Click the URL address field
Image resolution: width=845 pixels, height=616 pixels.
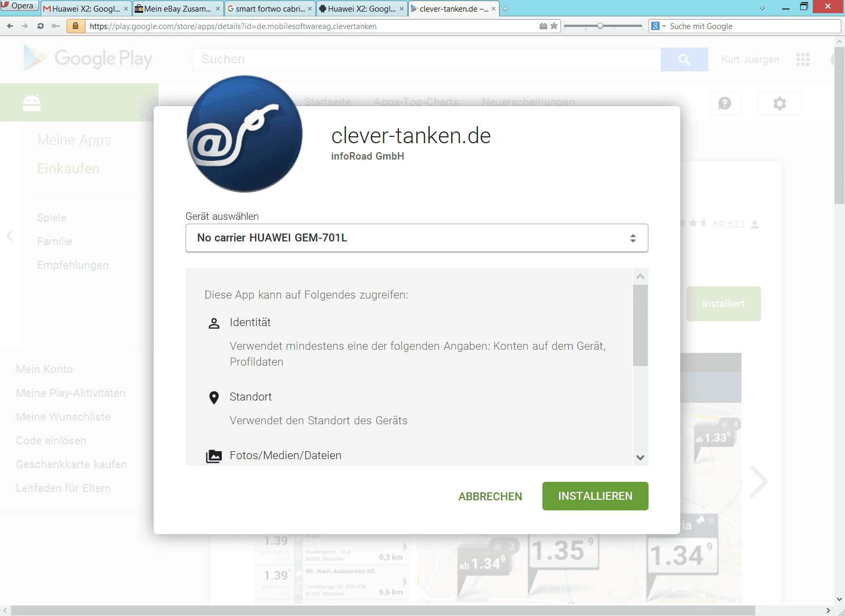click(x=312, y=26)
